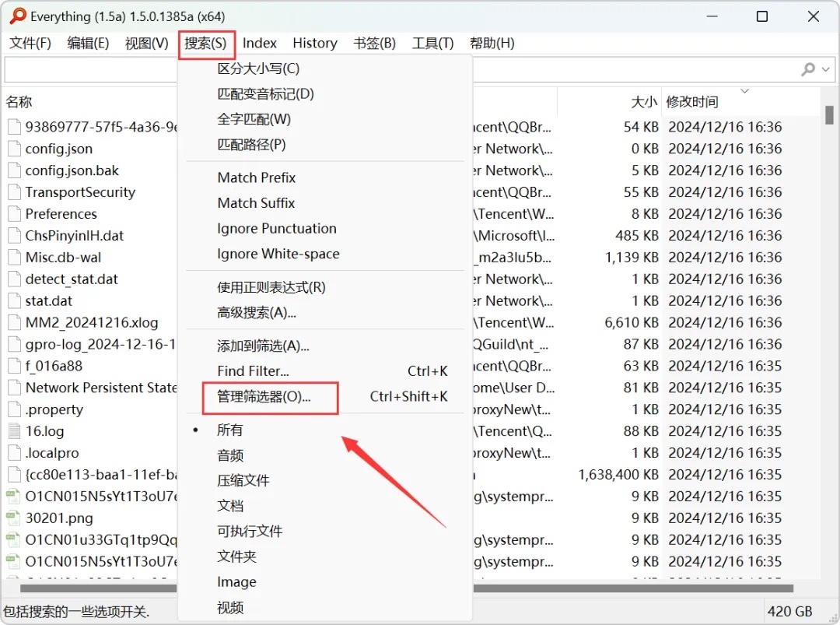Screen dimensions: 840x625
Task: Click file icon of ChsPinyinIH.dat
Action: coord(15,235)
